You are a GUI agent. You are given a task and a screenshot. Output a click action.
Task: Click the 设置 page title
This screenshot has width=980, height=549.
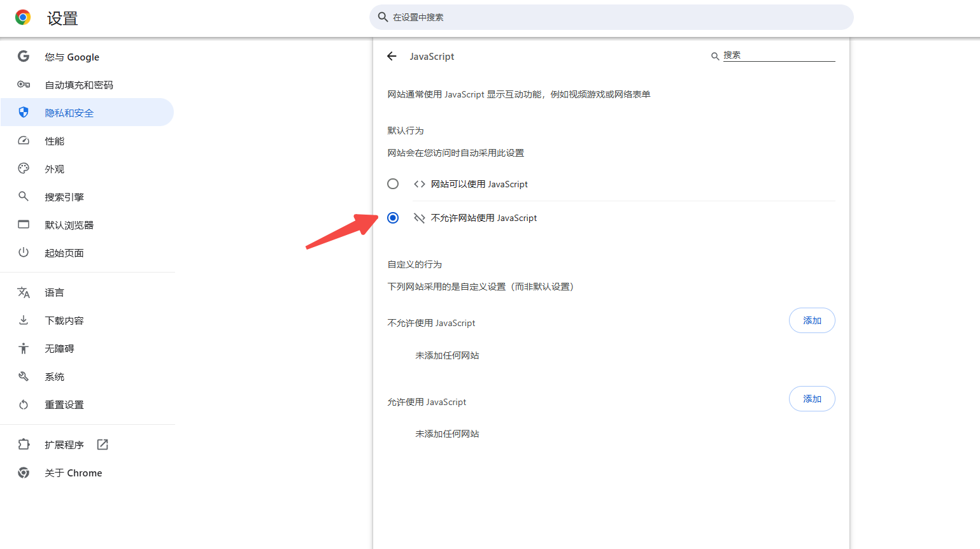(62, 18)
